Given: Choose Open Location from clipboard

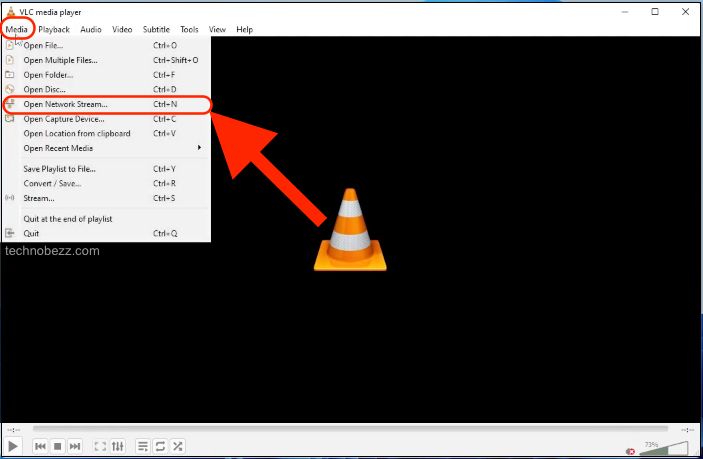Looking at the screenshot, I should point(106,134).
